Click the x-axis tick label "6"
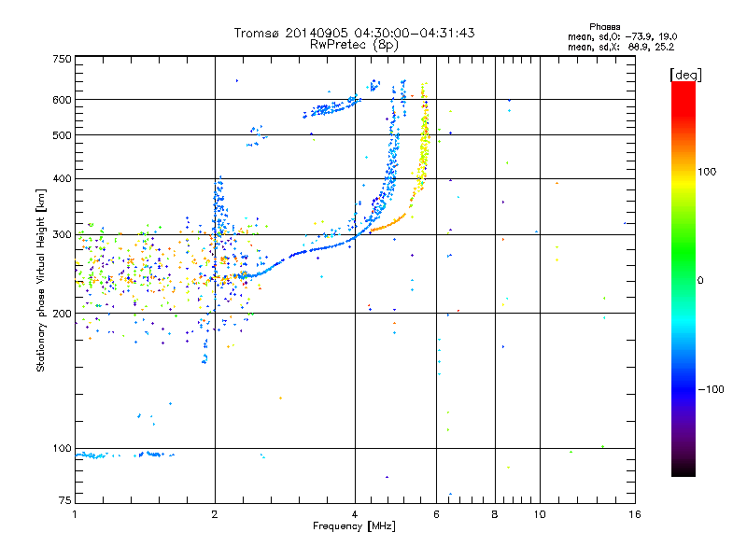 [436, 514]
